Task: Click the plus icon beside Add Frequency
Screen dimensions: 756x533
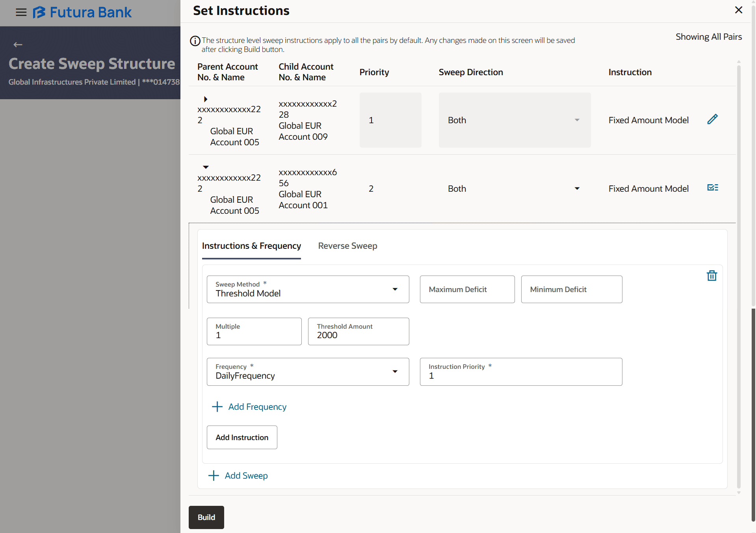Action: 217,407
